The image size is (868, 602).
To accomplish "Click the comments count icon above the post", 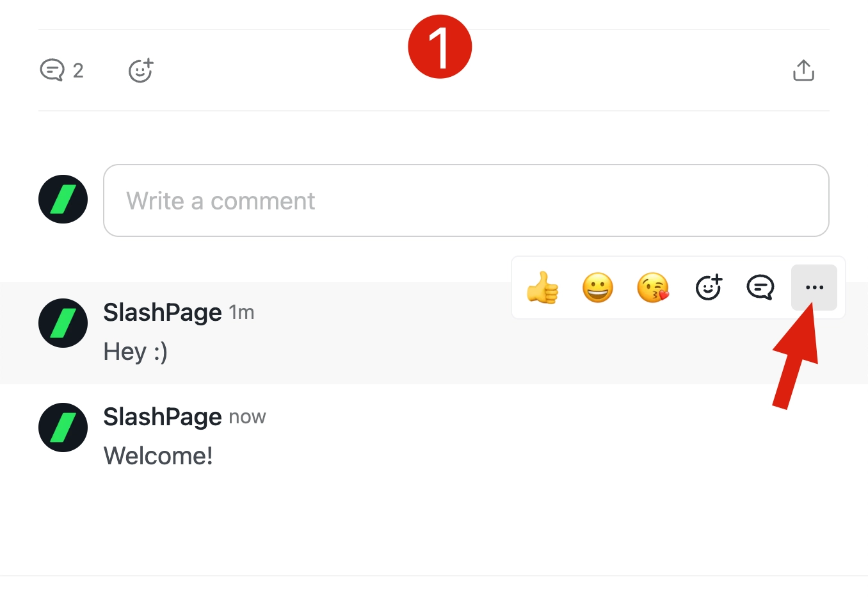I will point(52,70).
